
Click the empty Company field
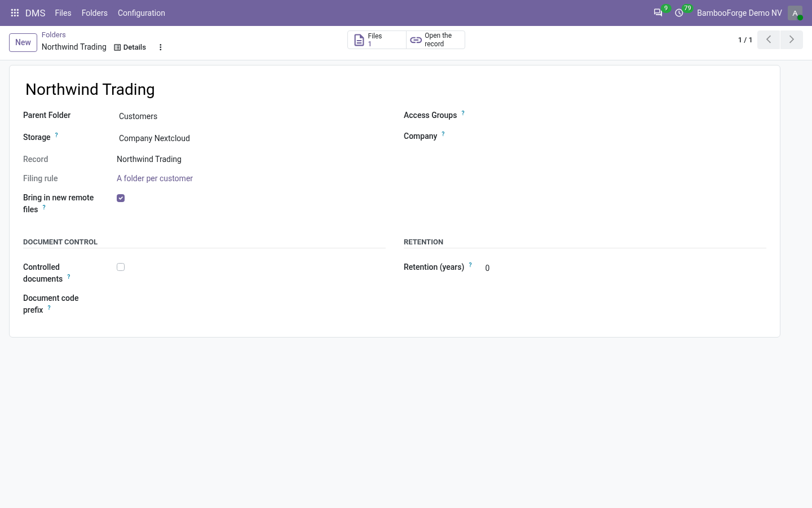pyautogui.click(x=624, y=137)
